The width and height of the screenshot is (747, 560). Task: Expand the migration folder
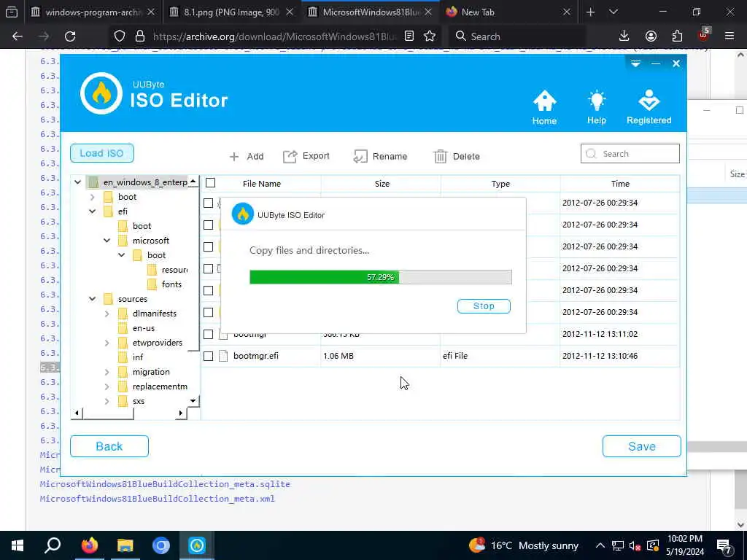click(107, 372)
